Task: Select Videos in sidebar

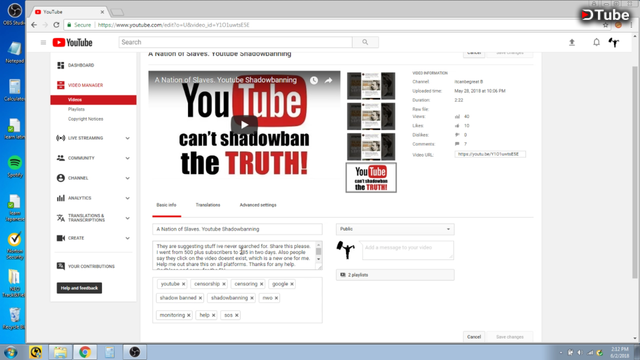Action: (93, 100)
